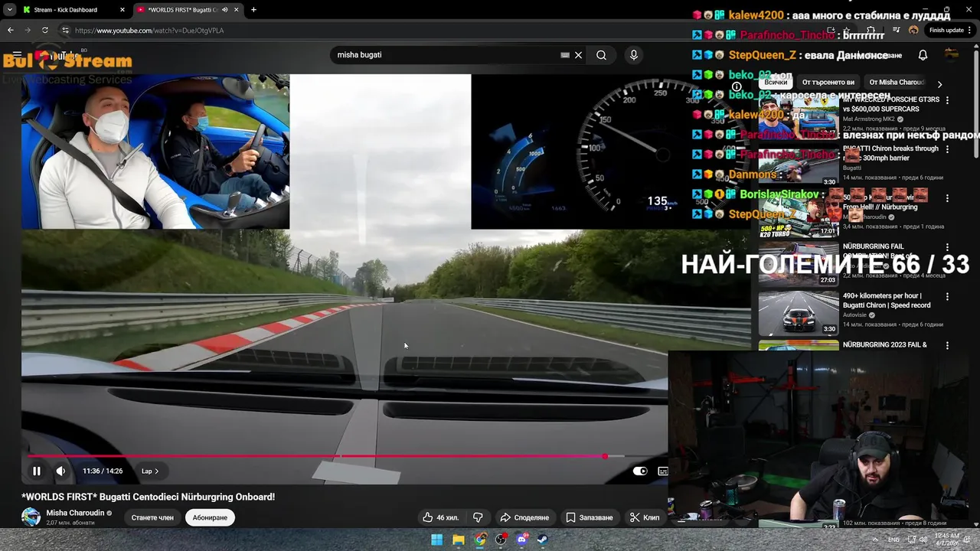Open the YouTube hamburger guide menu
Viewport: 980px width, 551px height.
click(x=17, y=55)
